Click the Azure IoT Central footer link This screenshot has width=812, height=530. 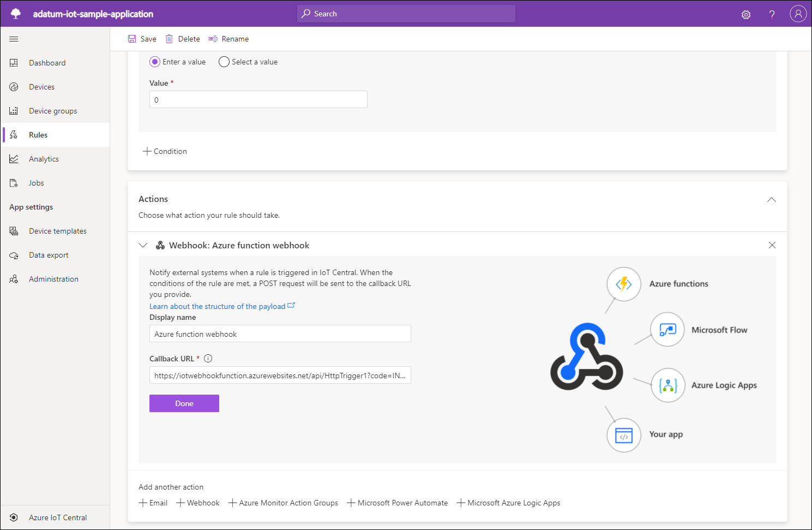(x=55, y=517)
